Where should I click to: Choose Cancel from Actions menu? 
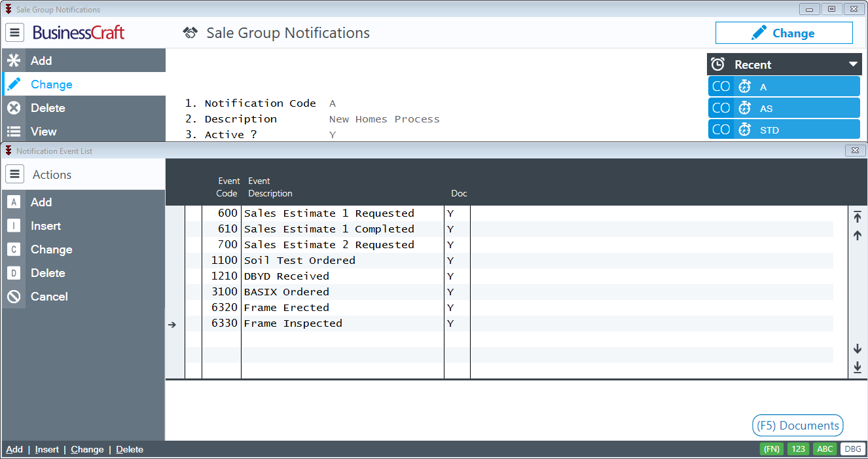click(83, 297)
